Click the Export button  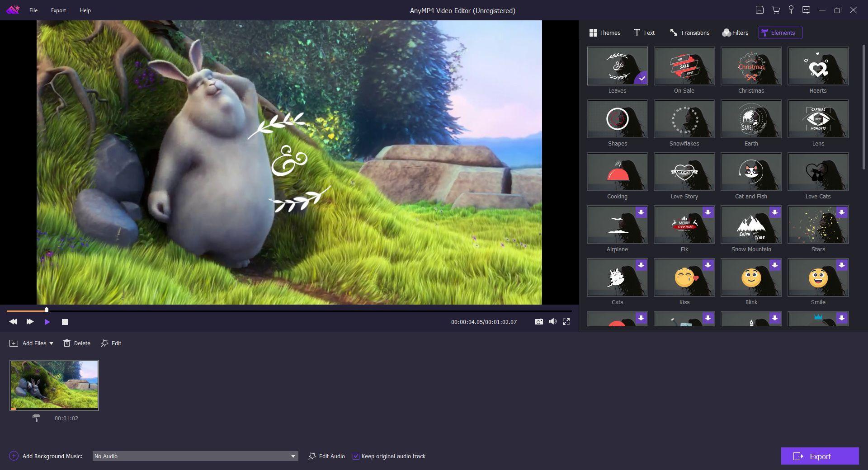pos(820,456)
